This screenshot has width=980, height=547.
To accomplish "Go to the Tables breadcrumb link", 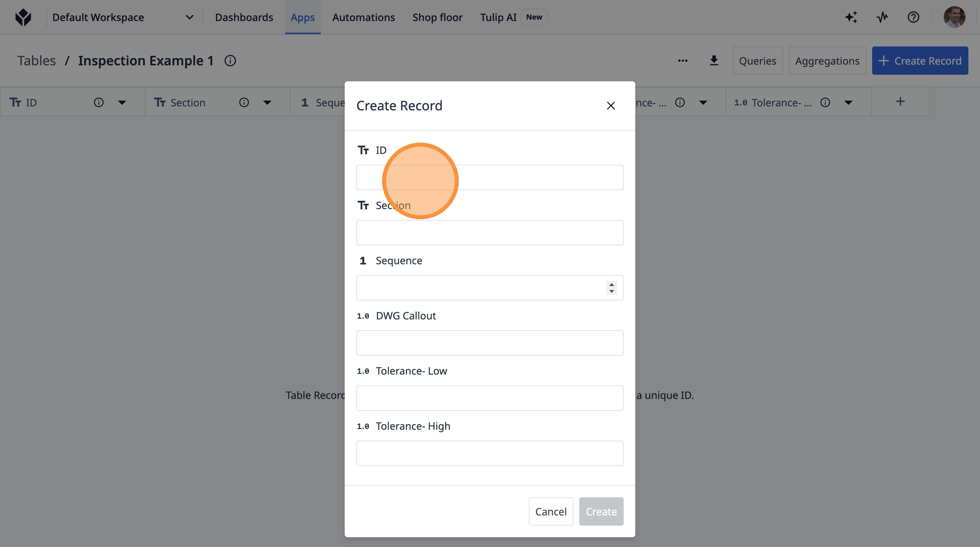I will pos(37,61).
